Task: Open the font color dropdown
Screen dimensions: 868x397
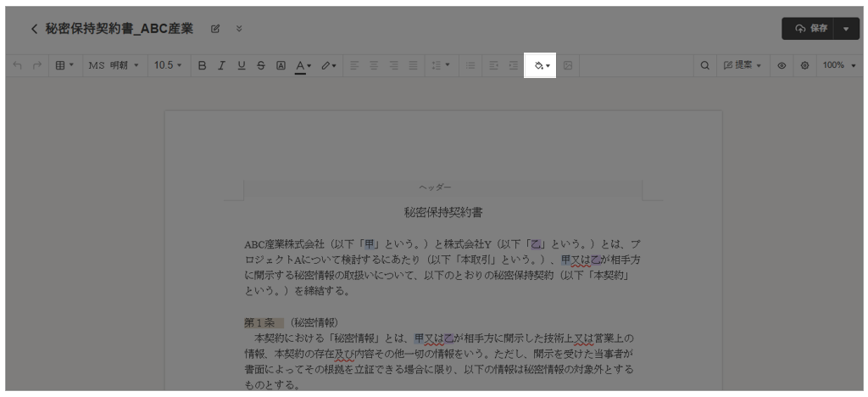Action: pos(303,65)
